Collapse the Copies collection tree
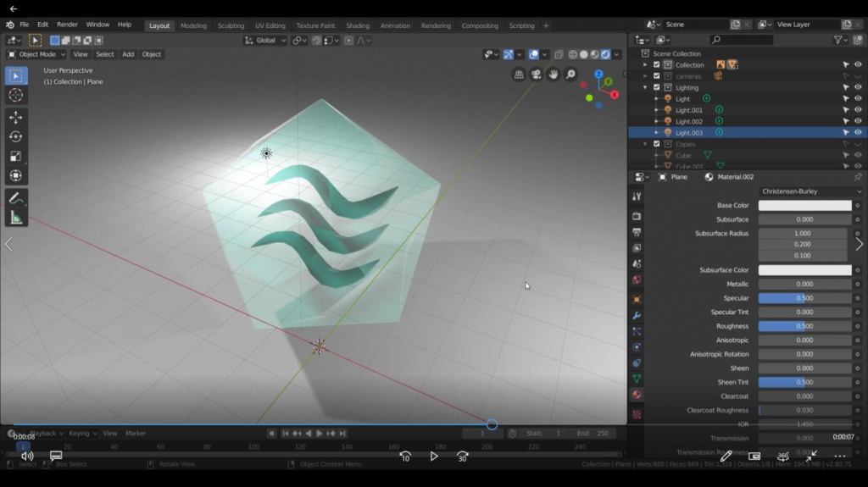Screen dimensions: 868x487 point(645,144)
